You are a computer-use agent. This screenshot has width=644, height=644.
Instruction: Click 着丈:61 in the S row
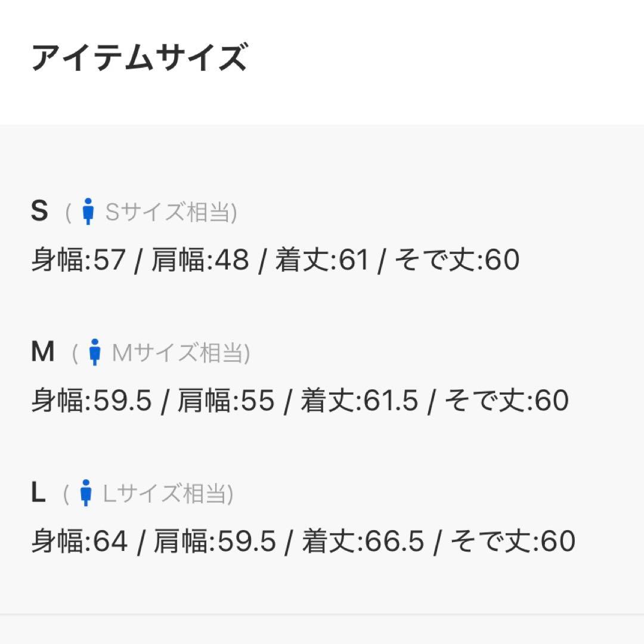322,261
